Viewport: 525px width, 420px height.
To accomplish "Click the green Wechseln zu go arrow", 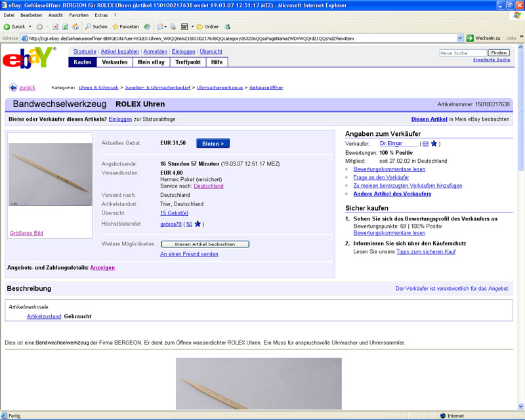I will click(470, 38).
